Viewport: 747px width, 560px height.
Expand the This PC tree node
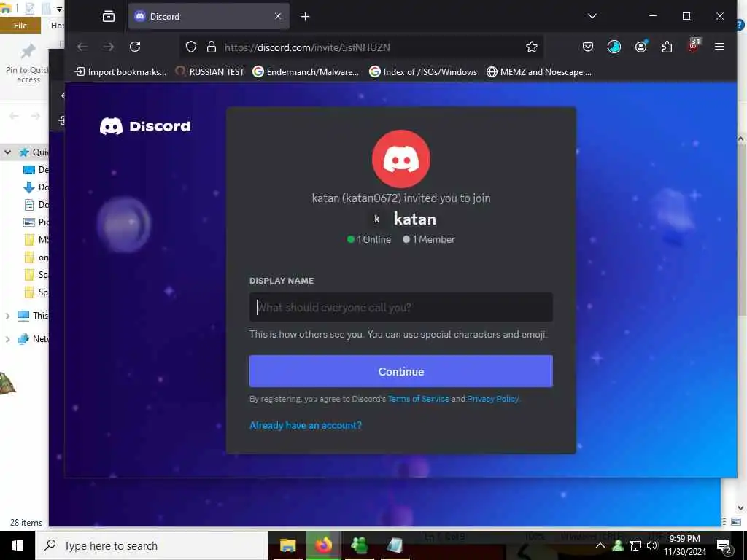[x=7, y=316]
